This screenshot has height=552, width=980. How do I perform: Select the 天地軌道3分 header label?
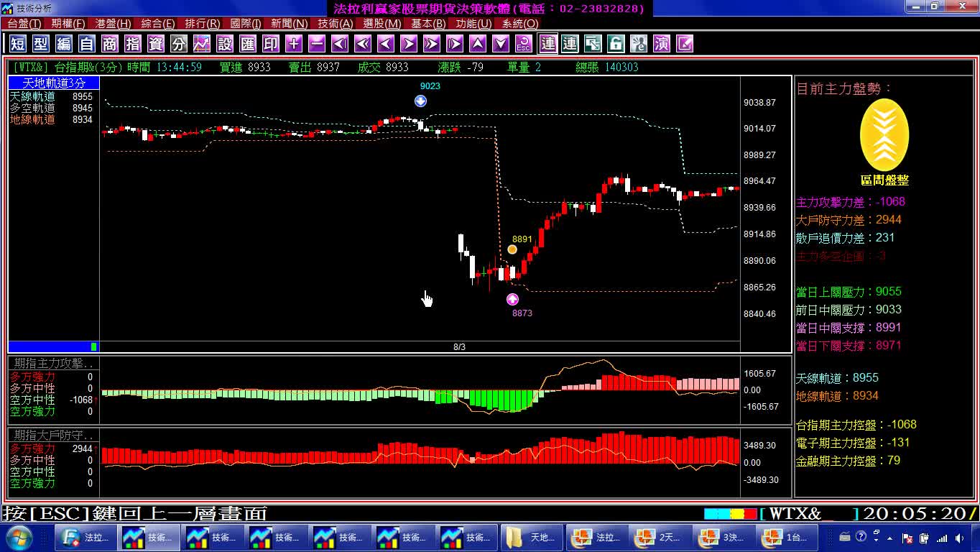(54, 83)
